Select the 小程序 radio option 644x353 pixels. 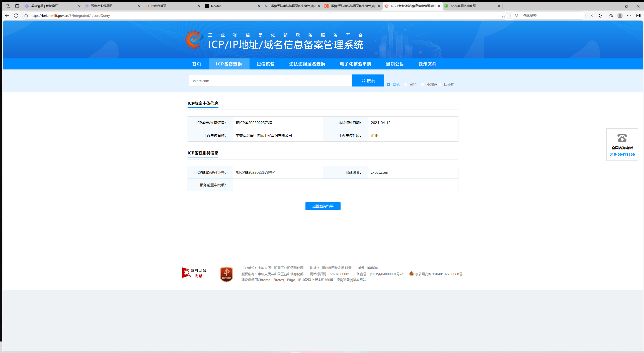point(423,85)
